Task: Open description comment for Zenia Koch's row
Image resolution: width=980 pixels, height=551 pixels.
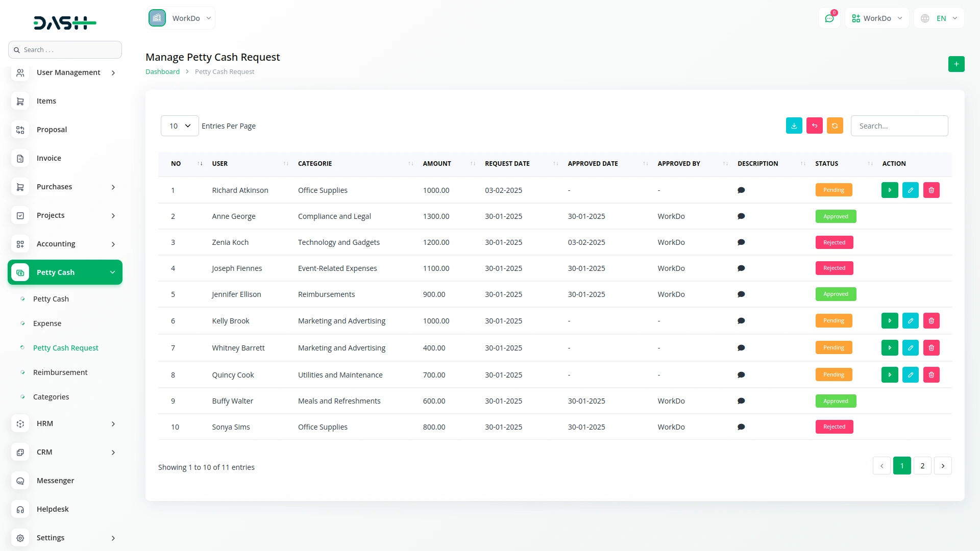Action: point(742,242)
